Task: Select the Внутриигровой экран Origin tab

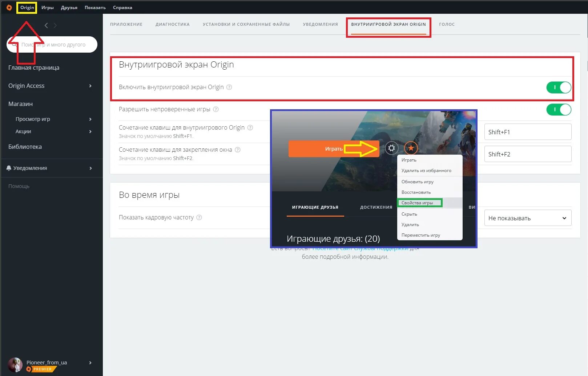Action: [388, 24]
